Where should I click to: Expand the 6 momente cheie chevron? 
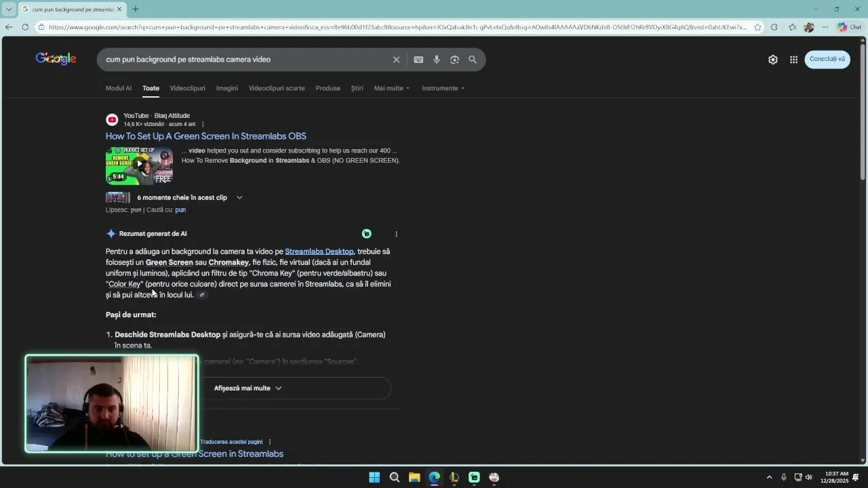click(239, 198)
